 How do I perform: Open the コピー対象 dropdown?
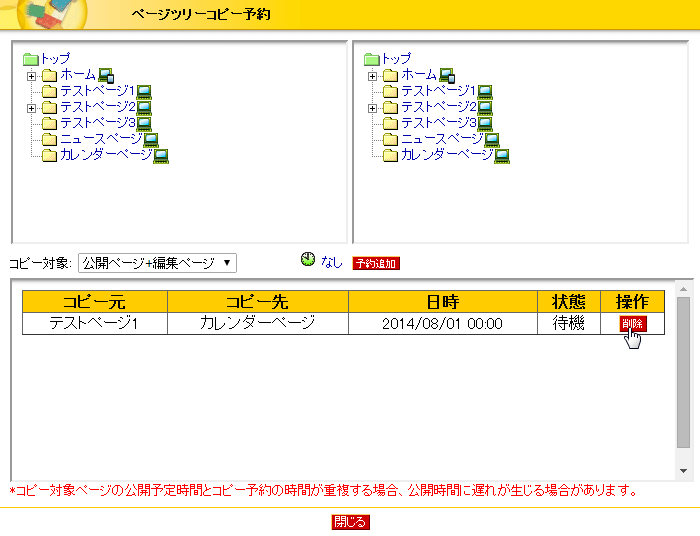[x=157, y=263]
